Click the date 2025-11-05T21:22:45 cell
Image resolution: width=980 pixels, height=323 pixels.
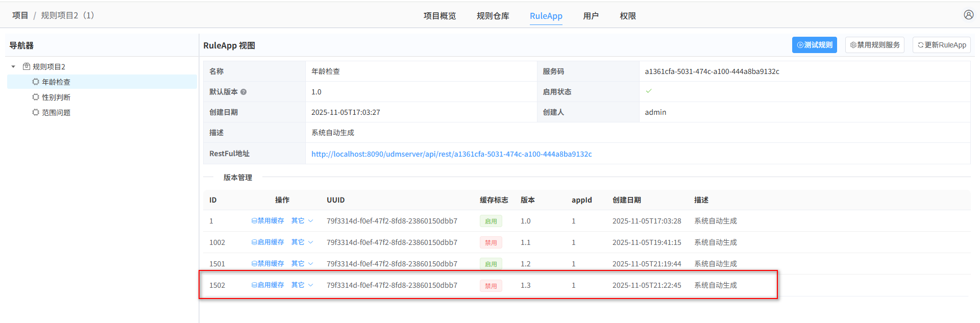pos(647,285)
